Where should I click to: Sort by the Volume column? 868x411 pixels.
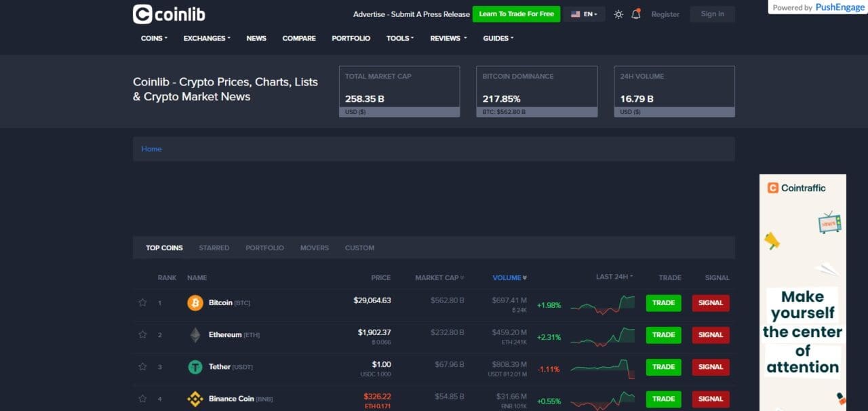coord(509,277)
